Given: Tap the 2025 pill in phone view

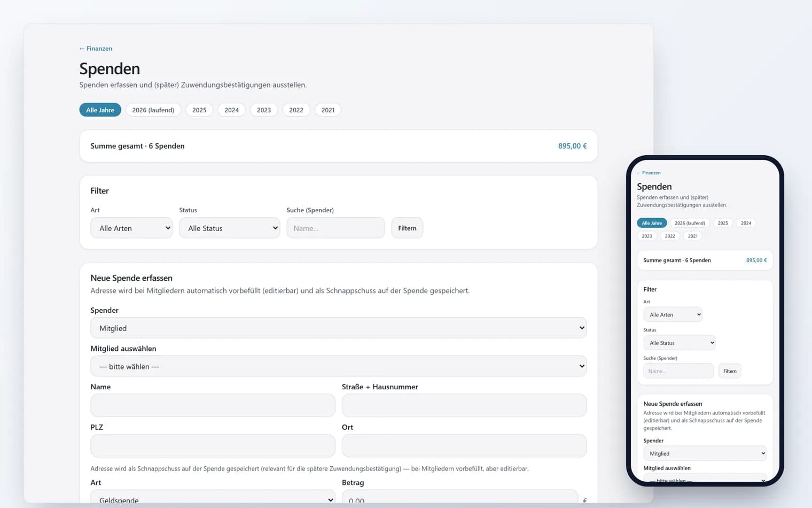Looking at the screenshot, I should (x=723, y=223).
